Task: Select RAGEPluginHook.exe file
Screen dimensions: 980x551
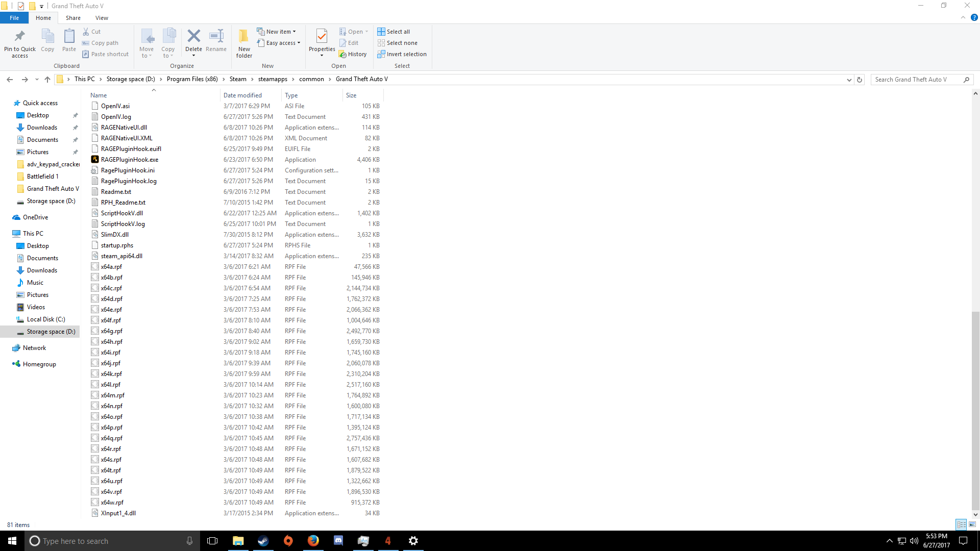Action: click(130, 160)
